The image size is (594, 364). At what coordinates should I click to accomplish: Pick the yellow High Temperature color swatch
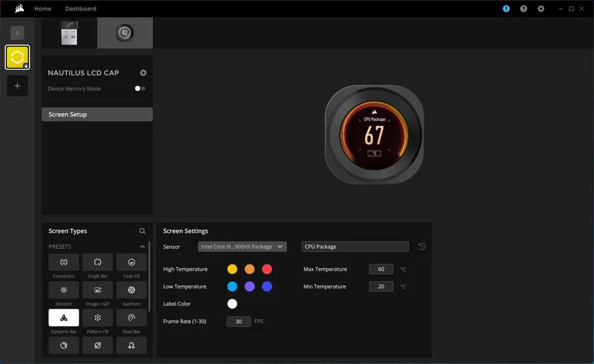click(232, 269)
